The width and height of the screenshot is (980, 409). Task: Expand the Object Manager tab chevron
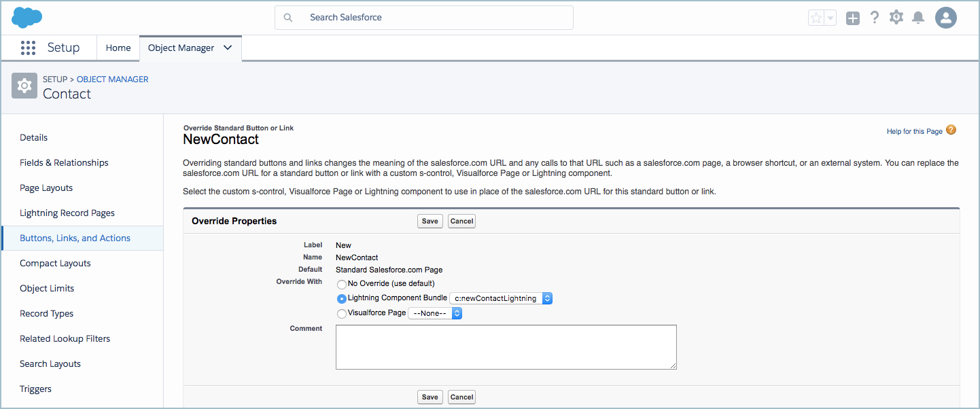point(228,48)
